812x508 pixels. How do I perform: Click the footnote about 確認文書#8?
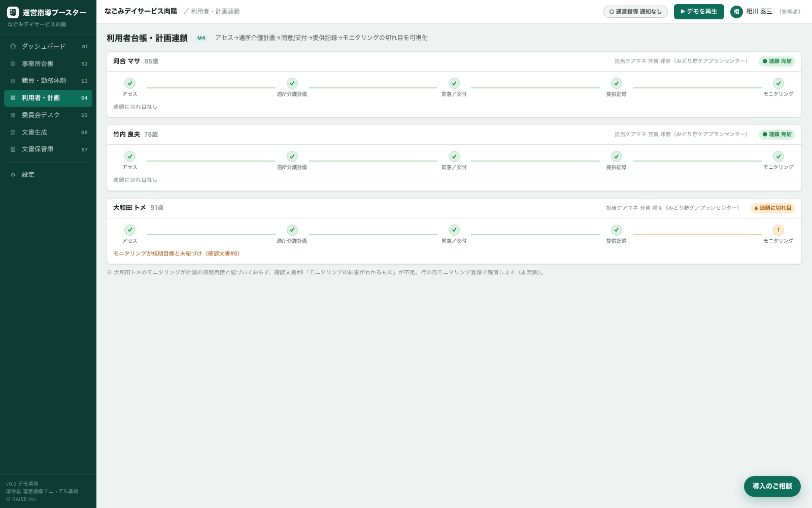[x=327, y=272]
